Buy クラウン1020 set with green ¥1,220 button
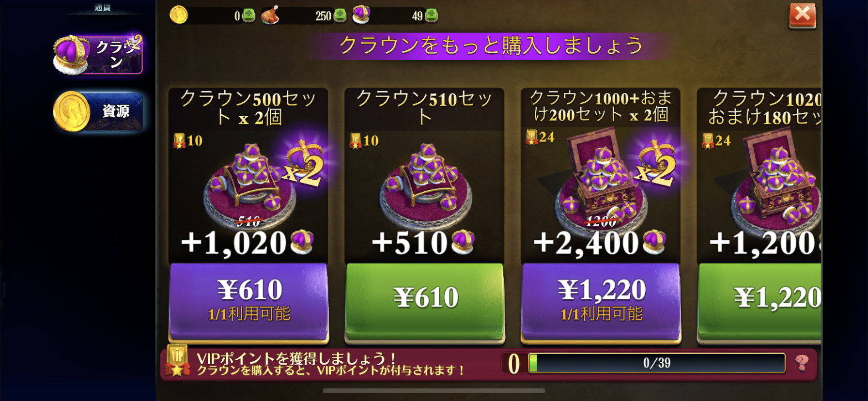This screenshot has height=401, width=868. 759,301
